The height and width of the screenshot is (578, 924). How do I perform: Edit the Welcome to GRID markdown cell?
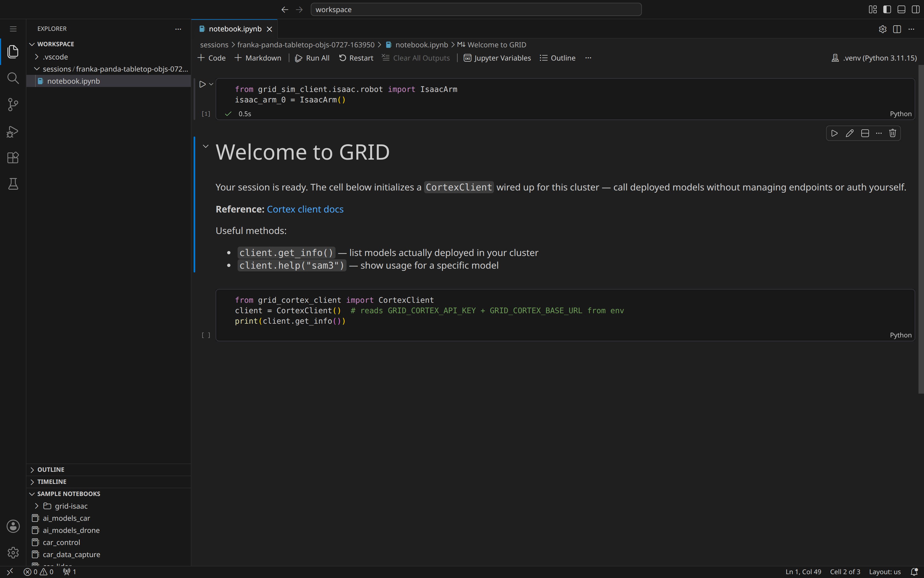849,133
